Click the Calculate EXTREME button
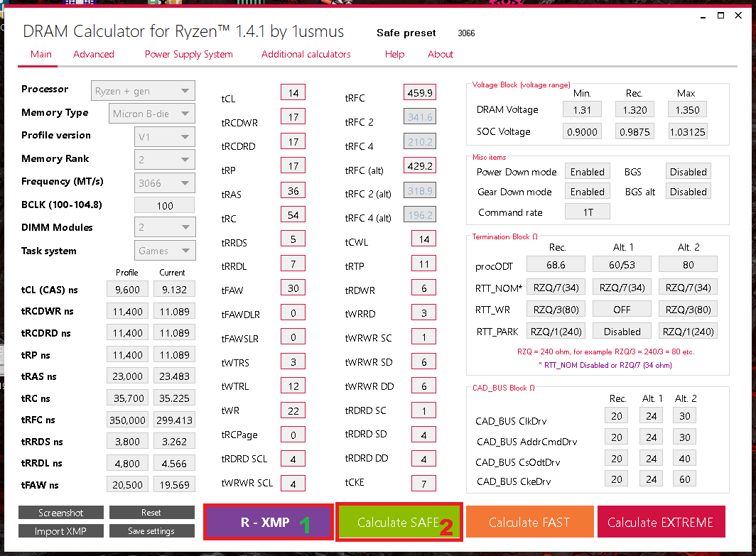Image resolution: width=756 pixels, height=556 pixels. (x=661, y=523)
